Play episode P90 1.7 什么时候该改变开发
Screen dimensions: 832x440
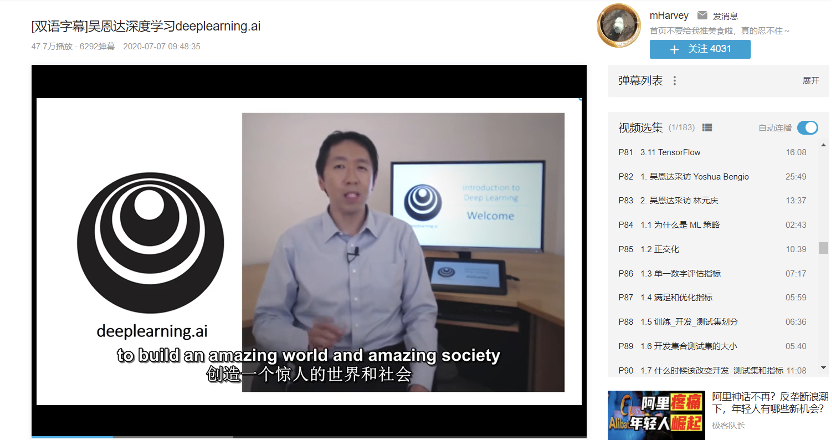(x=713, y=370)
